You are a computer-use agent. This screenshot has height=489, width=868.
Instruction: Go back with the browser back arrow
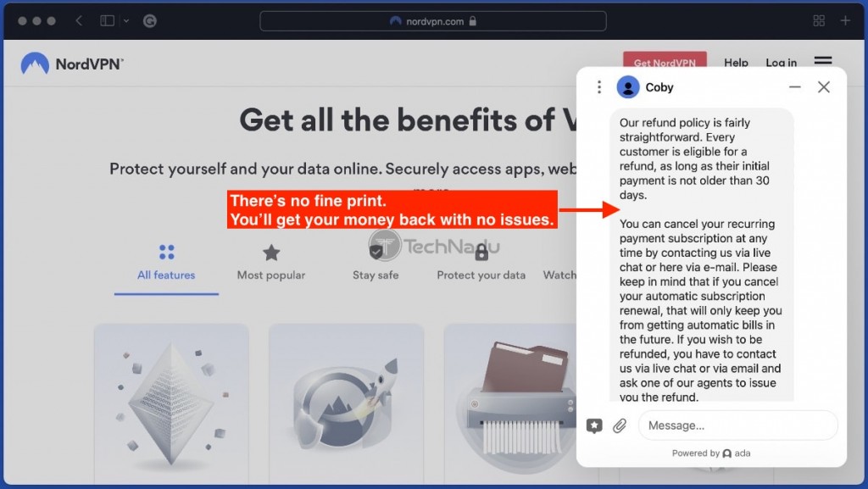tap(79, 20)
